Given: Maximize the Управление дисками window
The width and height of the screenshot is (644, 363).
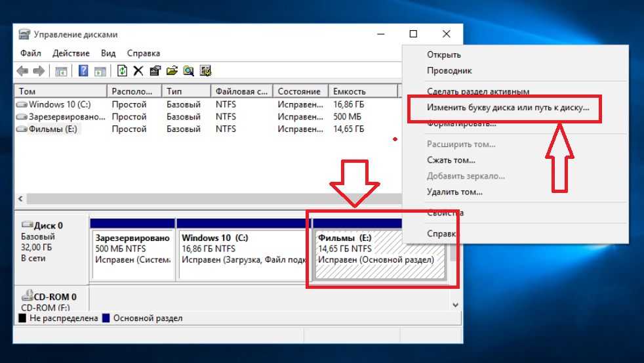Looking at the screenshot, I should coord(413,34).
